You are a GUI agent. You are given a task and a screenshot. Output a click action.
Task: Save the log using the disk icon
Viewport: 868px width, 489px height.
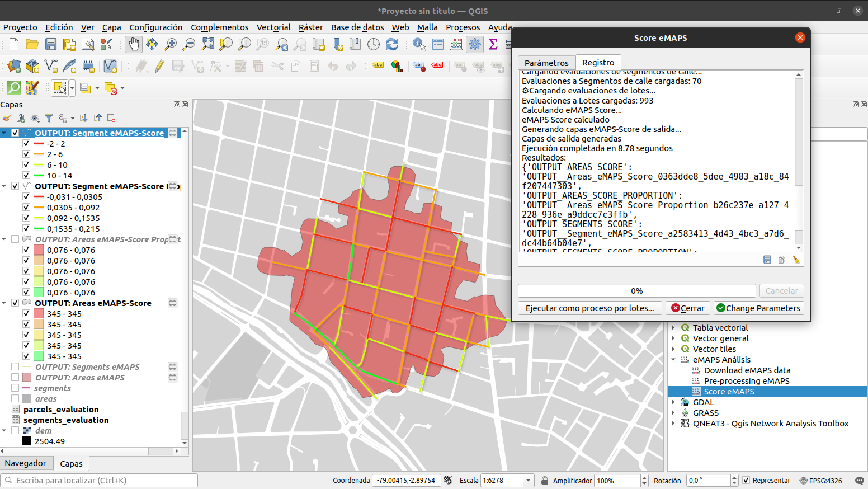click(x=767, y=260)
